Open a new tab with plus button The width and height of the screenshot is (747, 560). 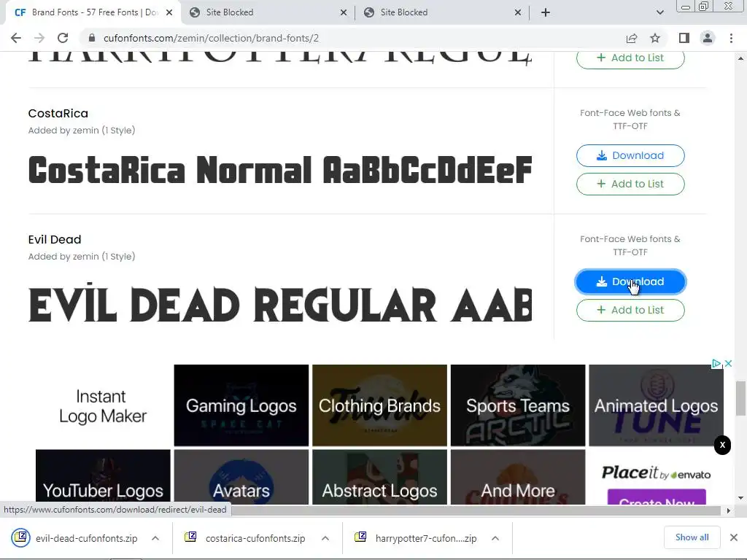546,12
